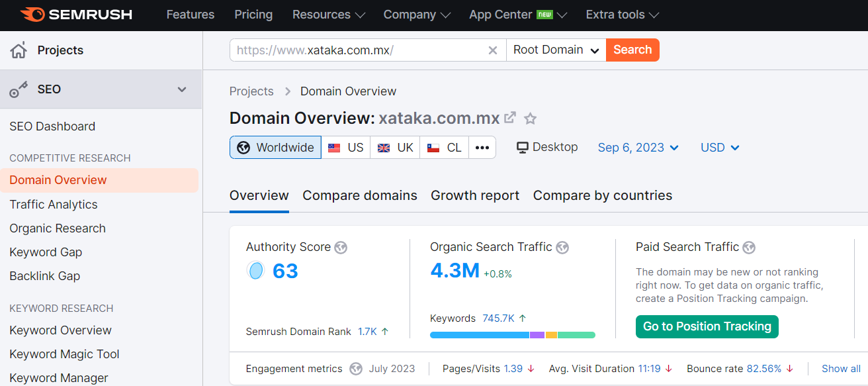This screenshot has width=868, height=386.
Task: Click the Authority Score 63 value
Action: tap(285, 271)
